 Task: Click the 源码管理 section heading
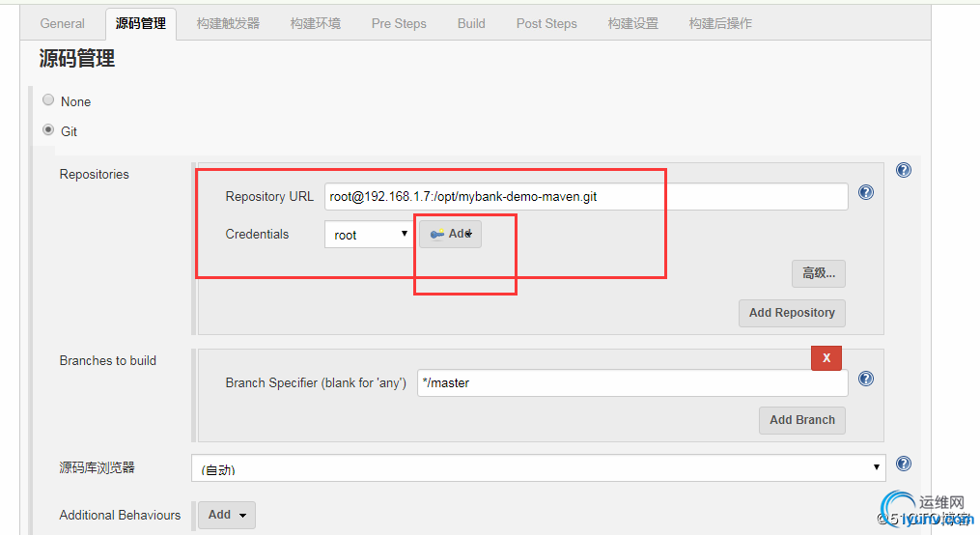[x=77, y=59]
